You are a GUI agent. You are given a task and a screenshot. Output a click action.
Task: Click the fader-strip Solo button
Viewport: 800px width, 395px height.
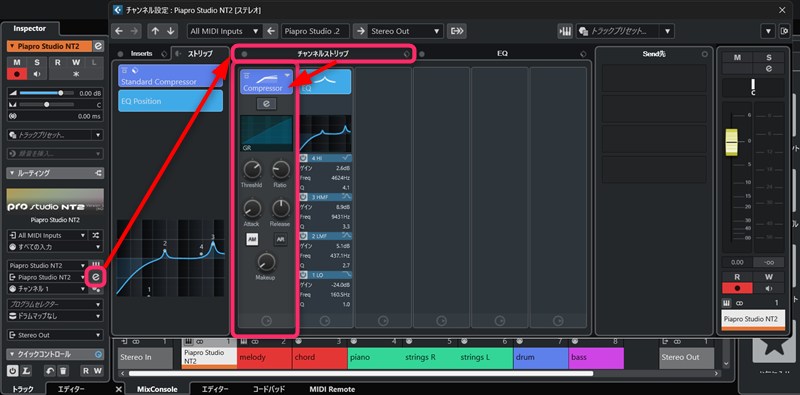click(769, 58)
